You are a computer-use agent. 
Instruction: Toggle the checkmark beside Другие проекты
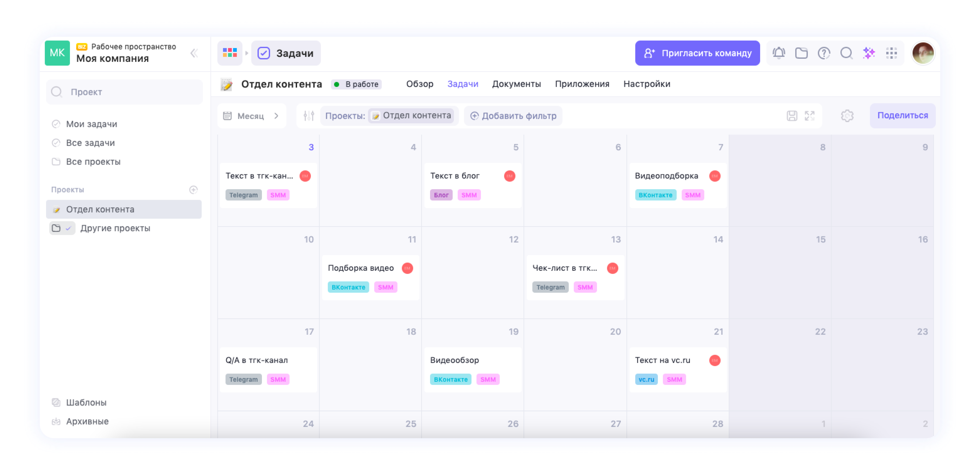click(x=68, y=228)
